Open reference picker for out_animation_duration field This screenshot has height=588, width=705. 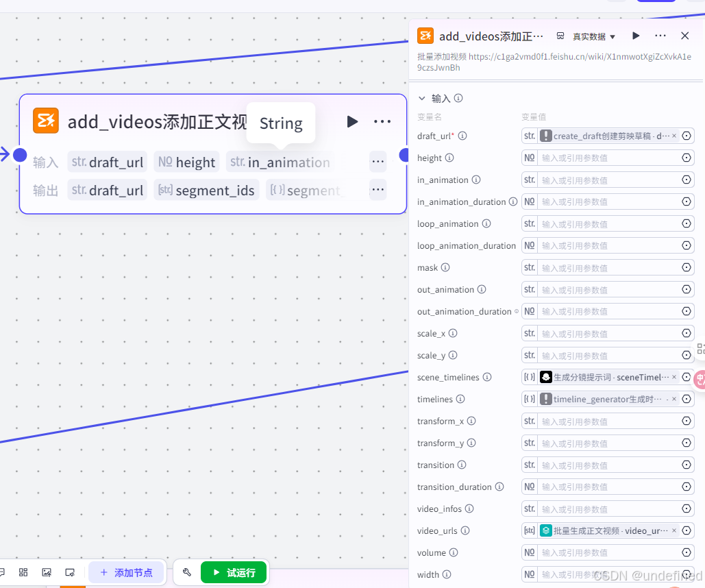coord(687,311)
